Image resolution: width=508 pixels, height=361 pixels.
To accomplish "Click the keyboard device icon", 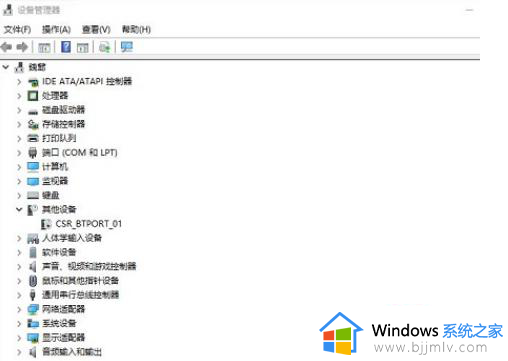I will coord(33,196).
